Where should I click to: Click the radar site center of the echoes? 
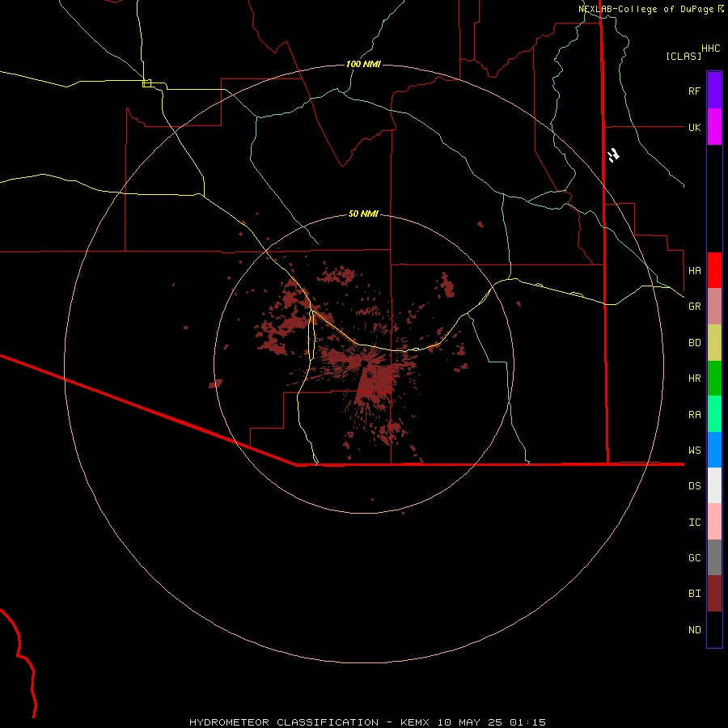(x=366, y=363)
